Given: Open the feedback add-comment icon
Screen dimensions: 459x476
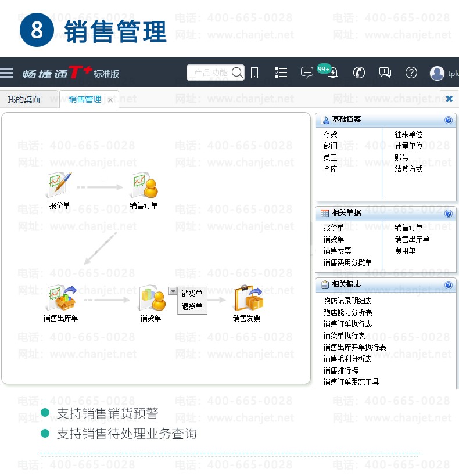Looking at the screenshot, I should (x=385, y=73).
